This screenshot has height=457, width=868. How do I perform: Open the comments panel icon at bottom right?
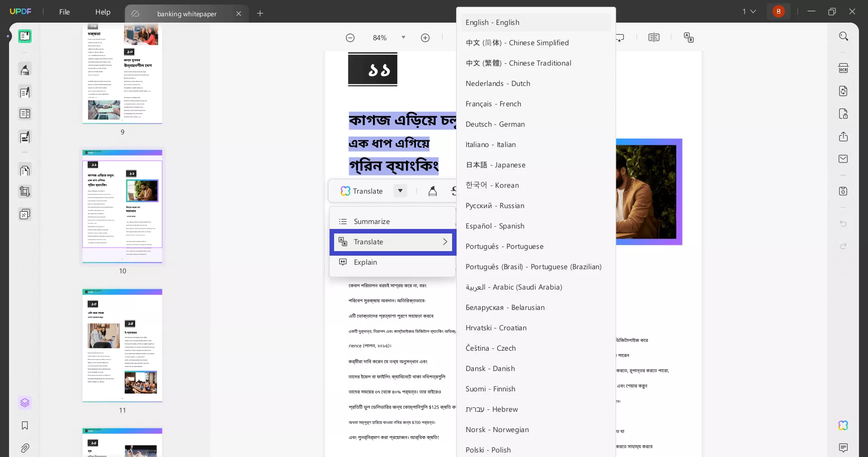(x=844, y=448)
